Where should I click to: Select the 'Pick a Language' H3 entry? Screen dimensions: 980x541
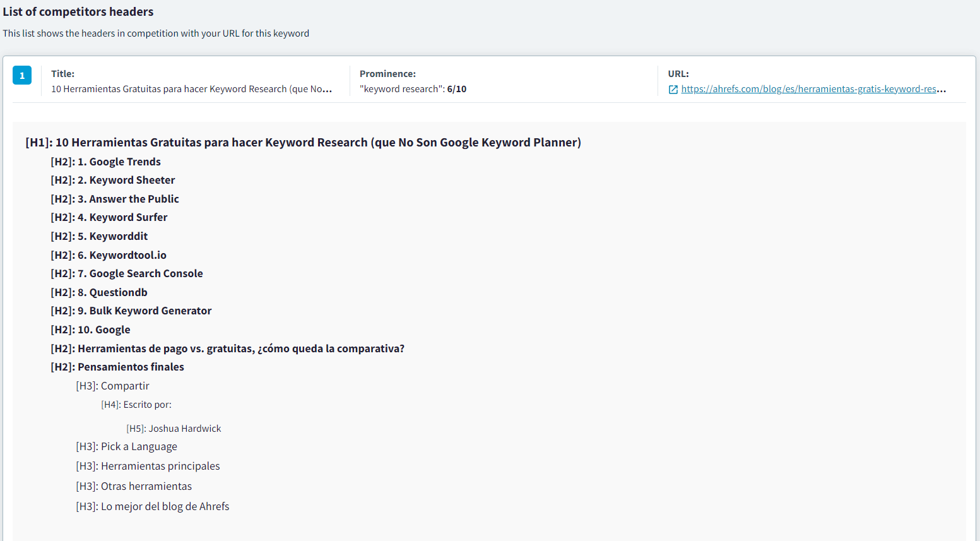(126, 446)
